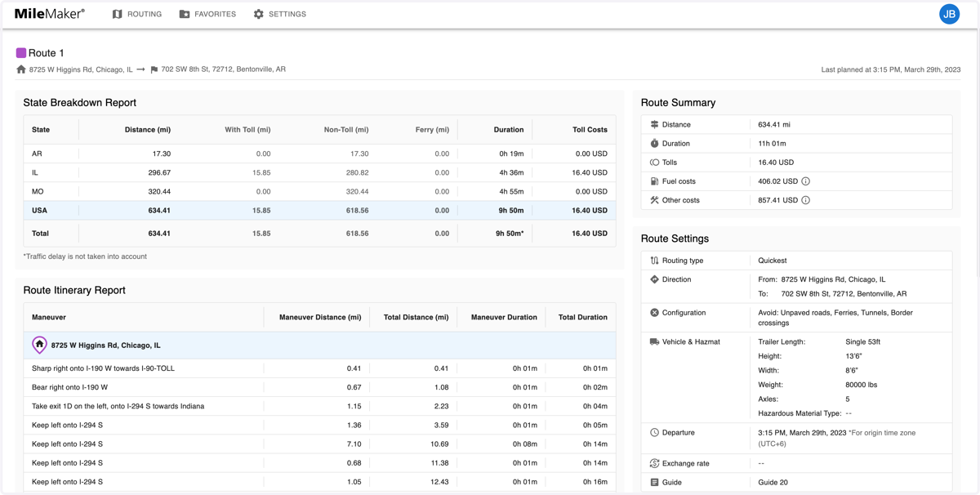Click the 12.43 total distance cell
This screenshot has width=980, height=495.
pos(439,482)
